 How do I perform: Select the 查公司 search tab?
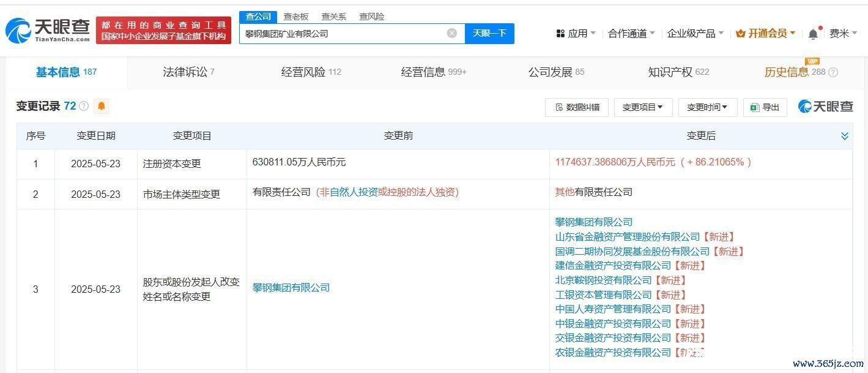(x=258, y=17)
